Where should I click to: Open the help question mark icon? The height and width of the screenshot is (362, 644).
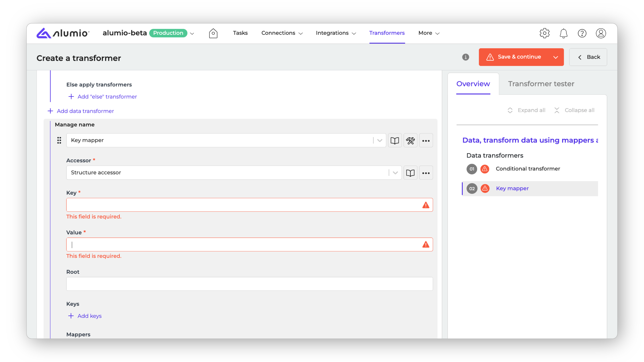click(582, 33)
